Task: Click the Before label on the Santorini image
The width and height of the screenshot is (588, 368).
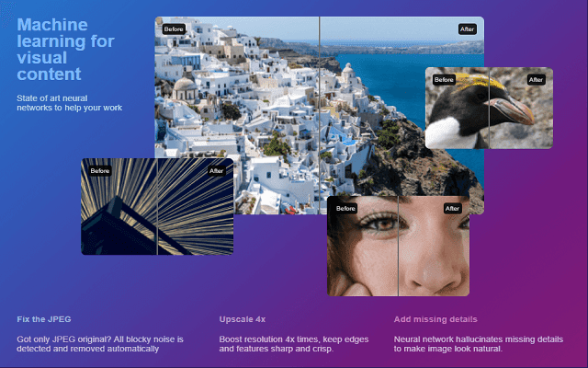Action: pos(174,29)
